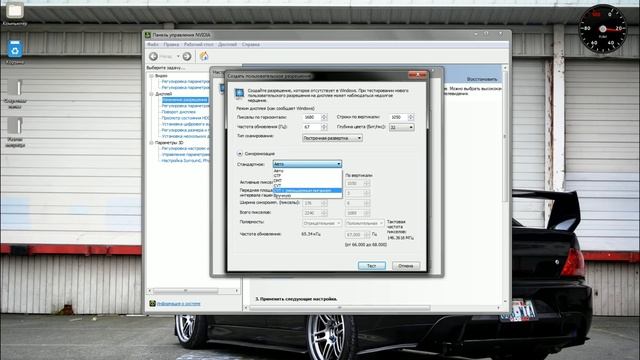Click the Отмена button
640x360 pixels.
406,266
